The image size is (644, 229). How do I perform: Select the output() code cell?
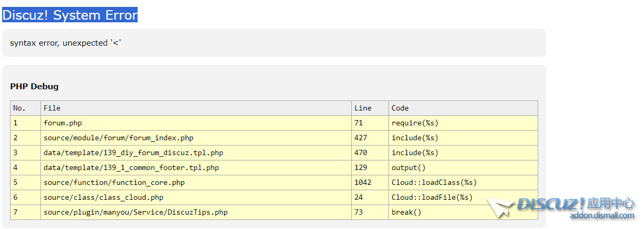463,167
